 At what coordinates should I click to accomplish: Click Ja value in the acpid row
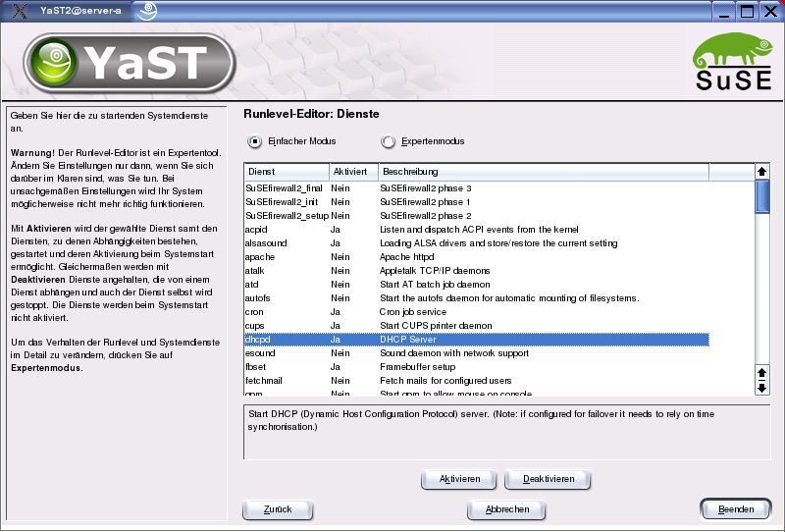335,230
